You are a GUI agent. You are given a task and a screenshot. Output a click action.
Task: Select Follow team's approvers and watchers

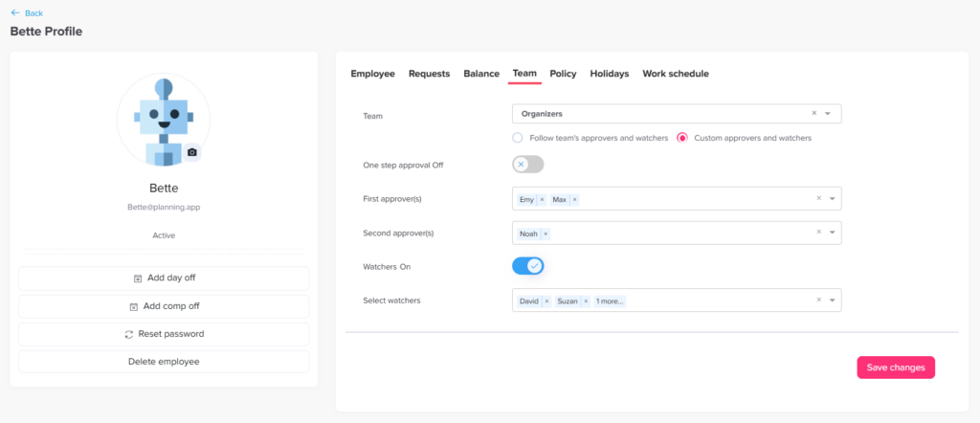(x=518, y=139)
